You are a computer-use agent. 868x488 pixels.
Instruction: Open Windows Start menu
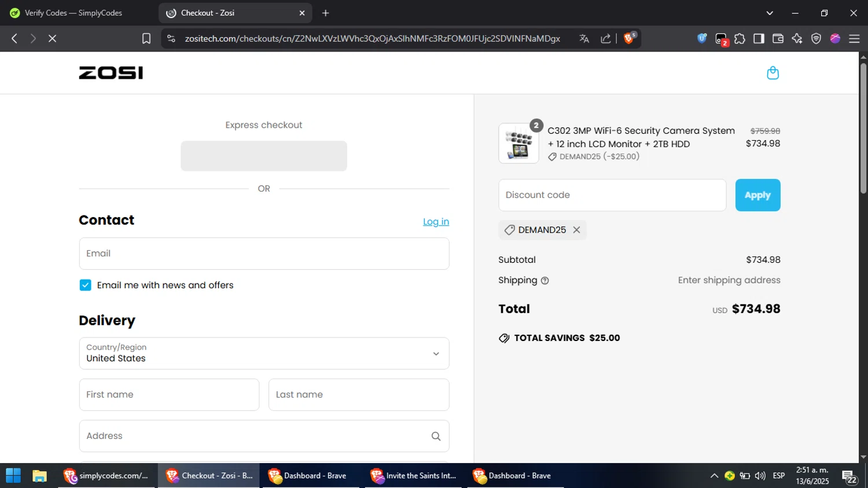pos(13,476)
